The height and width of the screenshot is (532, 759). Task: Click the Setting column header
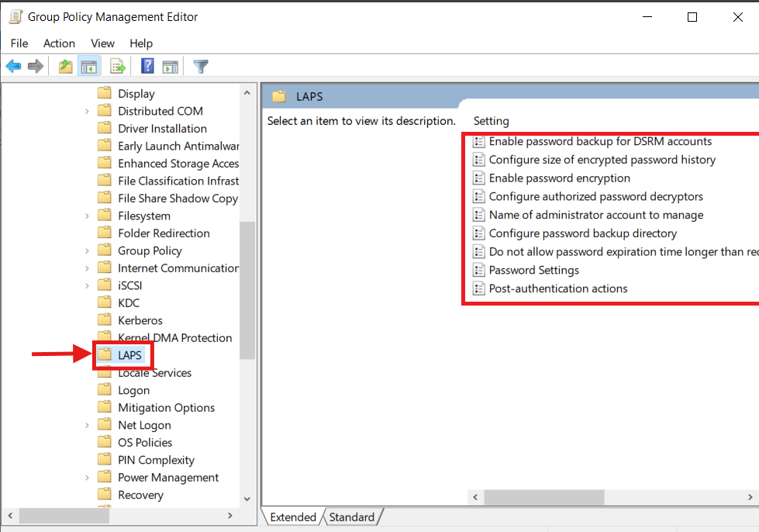pos(492,121)
